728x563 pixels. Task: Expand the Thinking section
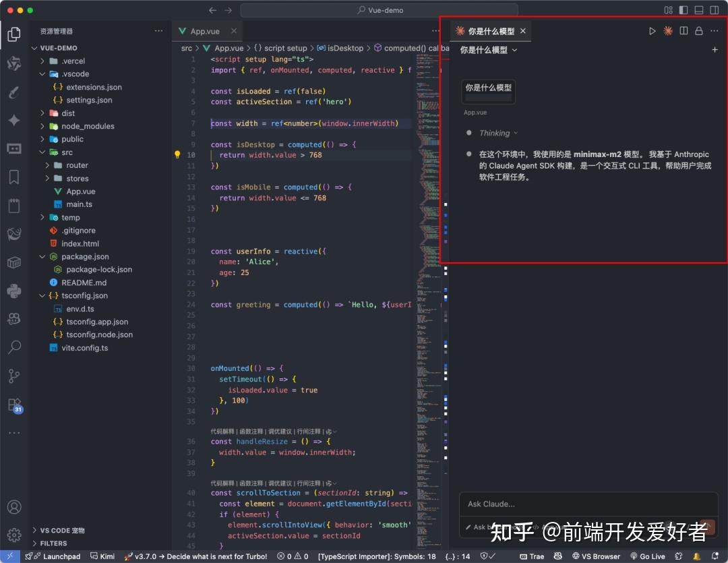pos(498,133)
